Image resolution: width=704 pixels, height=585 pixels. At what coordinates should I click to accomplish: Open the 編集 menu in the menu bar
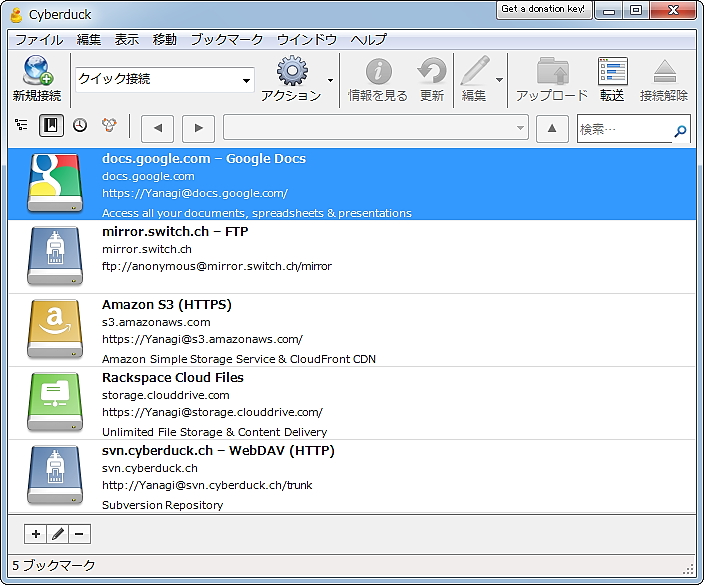(x=88, y=40)
